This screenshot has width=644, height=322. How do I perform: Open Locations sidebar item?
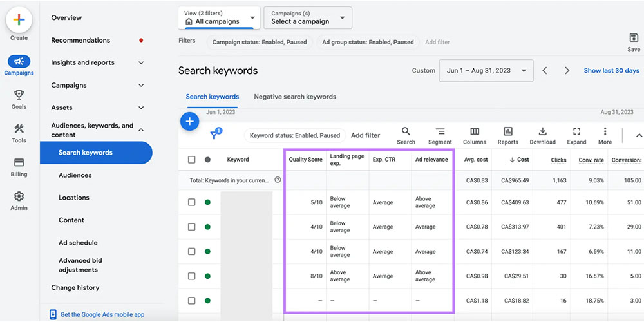[74, 198]
